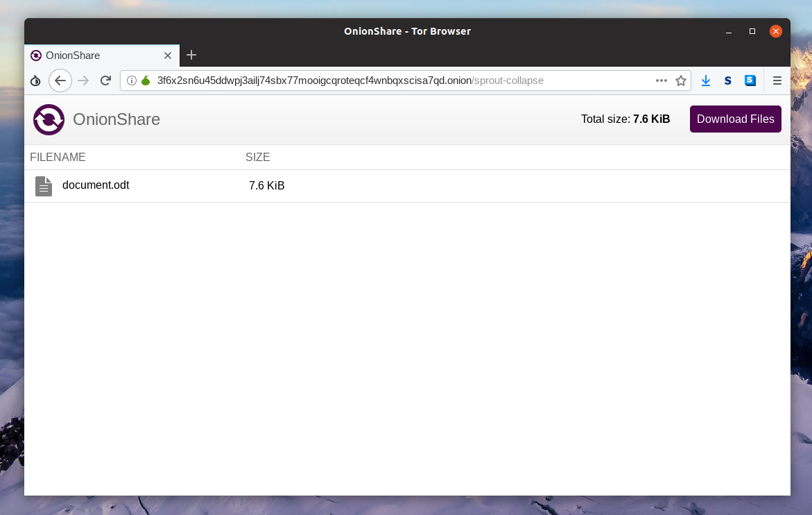Viewport: 812px width, 515px height.
Task: Go forward one page
Action: (x=83, y=81)
